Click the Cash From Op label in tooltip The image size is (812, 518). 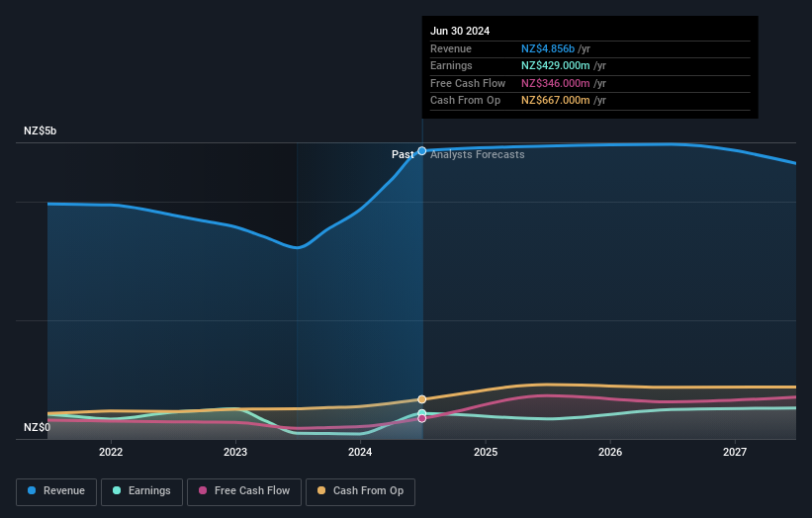(x=465, y=101)
